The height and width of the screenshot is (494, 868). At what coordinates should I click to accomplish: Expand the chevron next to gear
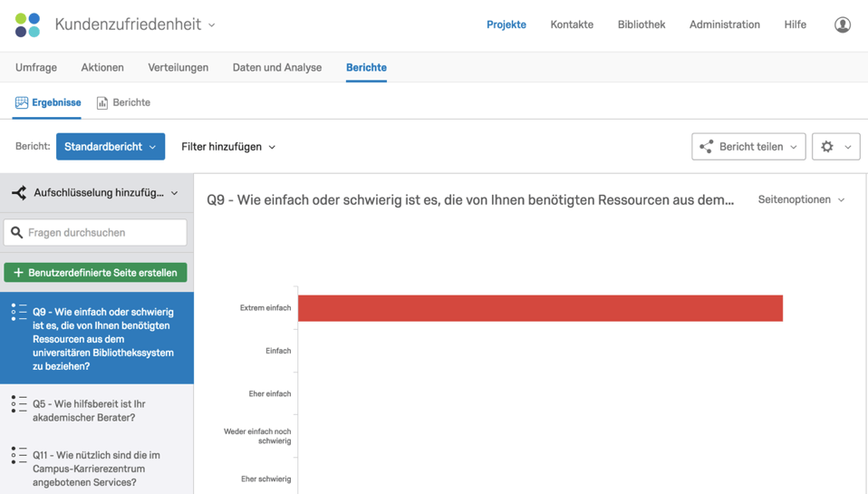848,148
